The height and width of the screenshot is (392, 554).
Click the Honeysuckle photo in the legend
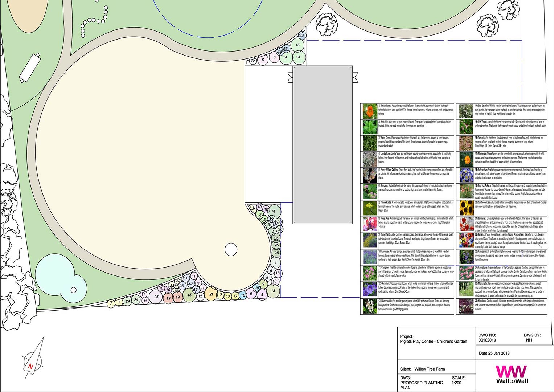tap(370, 306)
